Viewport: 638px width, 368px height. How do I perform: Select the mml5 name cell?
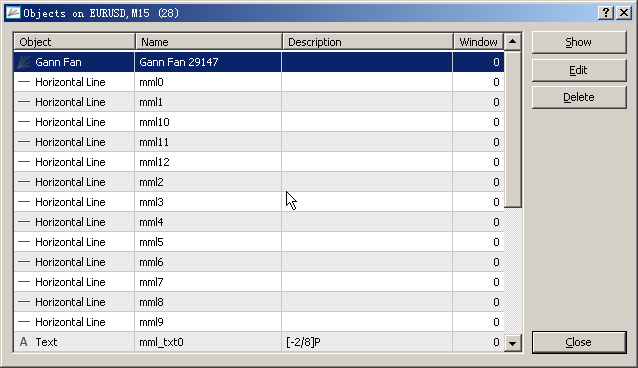(208, 242)
